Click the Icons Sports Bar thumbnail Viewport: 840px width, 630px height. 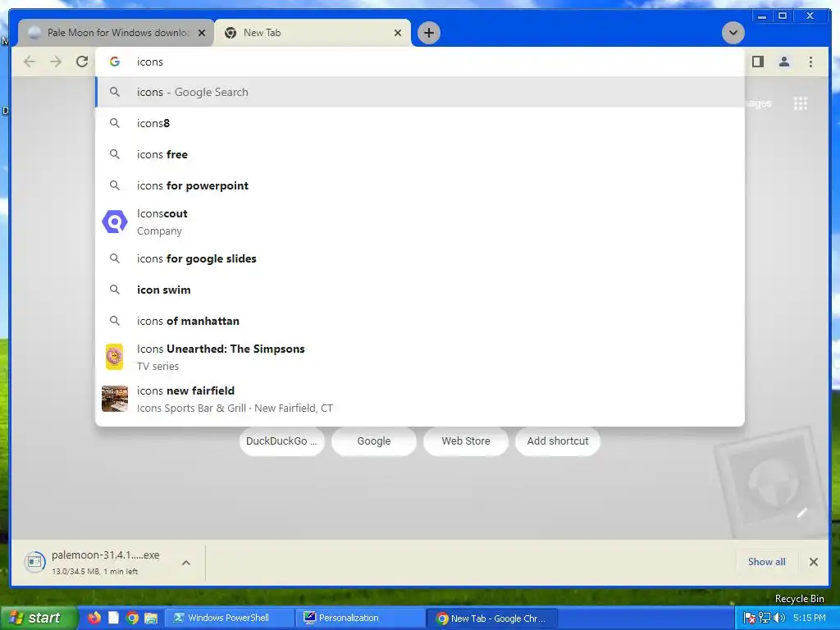pos(115,399)
